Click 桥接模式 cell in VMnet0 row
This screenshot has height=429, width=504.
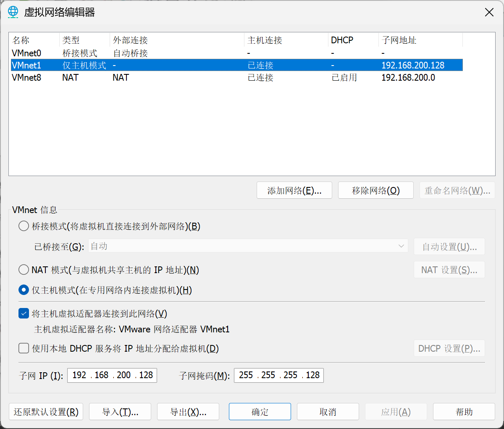80,53
